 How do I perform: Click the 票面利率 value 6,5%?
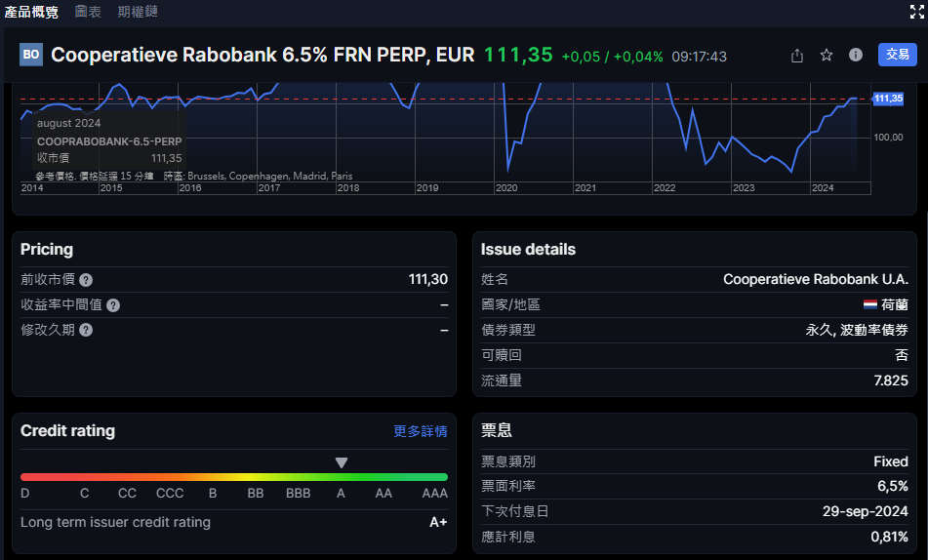pos(893,486)
